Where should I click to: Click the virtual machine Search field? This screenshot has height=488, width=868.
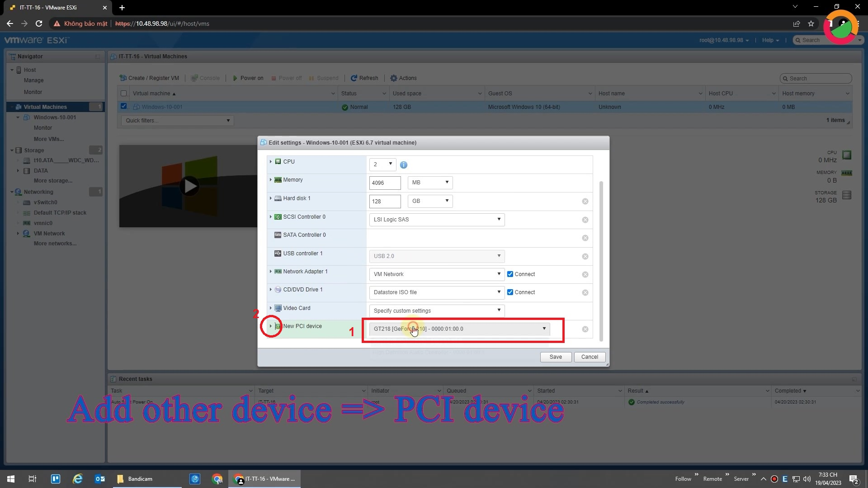point(815,78)
